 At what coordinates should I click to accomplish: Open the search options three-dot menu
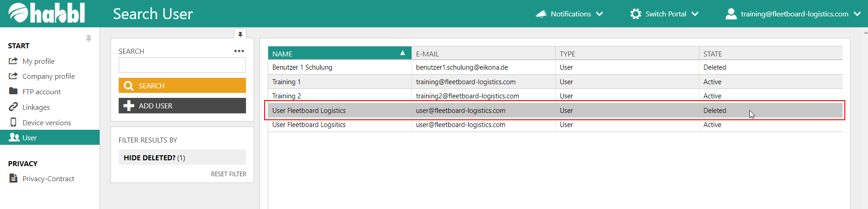[239, 51]
